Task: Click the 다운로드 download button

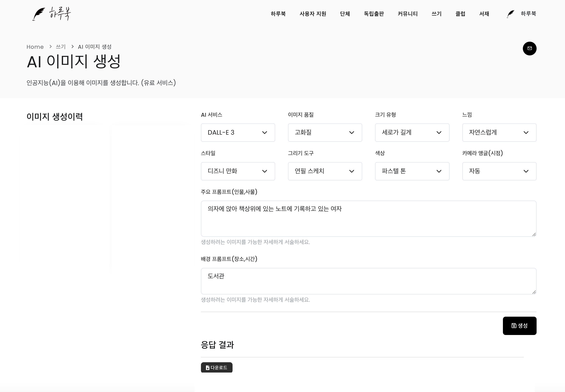Action: 217,367
